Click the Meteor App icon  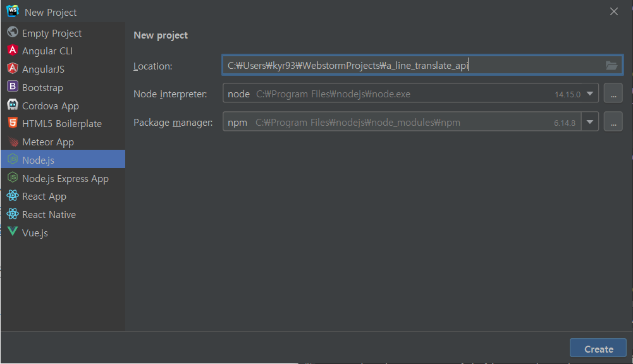coord(13,142)
